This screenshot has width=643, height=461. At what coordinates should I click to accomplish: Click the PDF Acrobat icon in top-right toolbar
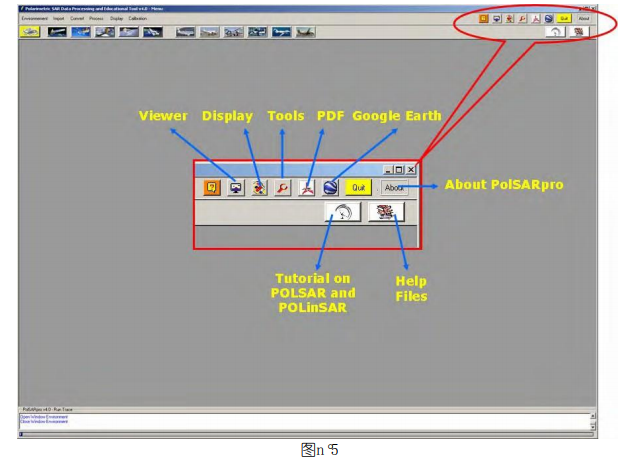click(536, 18)
